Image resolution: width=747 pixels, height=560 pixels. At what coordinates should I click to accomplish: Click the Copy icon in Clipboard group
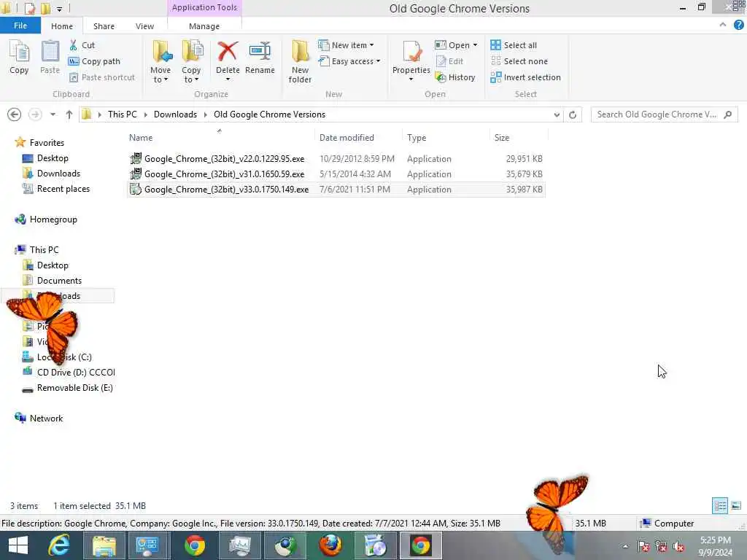coord(19,57)
